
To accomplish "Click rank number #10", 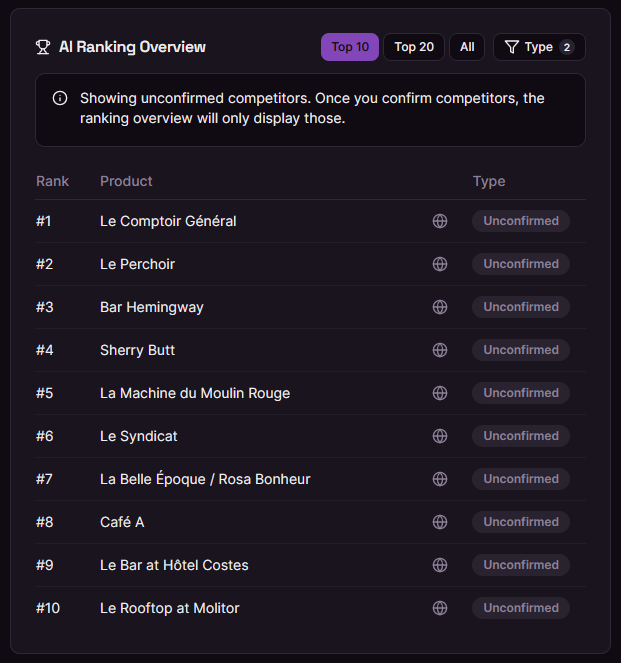I will [x=48, y=608].
